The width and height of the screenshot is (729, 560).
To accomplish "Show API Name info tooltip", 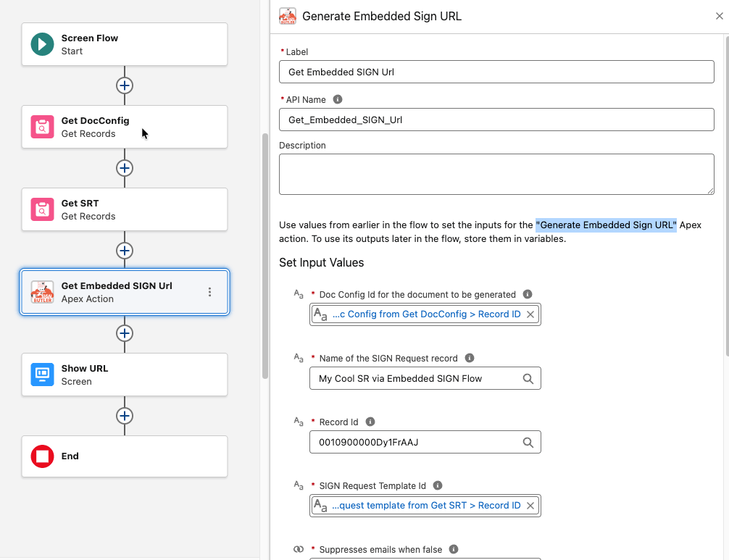I will point(338,99).
